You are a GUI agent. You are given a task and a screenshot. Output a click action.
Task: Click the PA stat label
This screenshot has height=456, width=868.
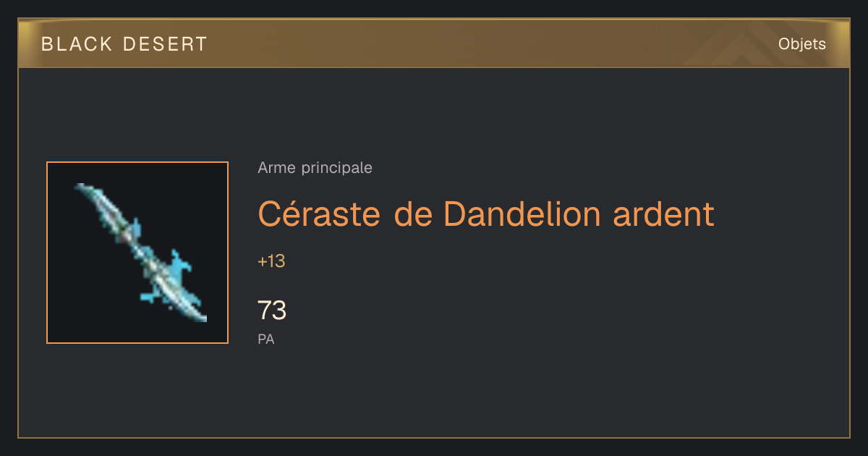[x=266, y=339]
